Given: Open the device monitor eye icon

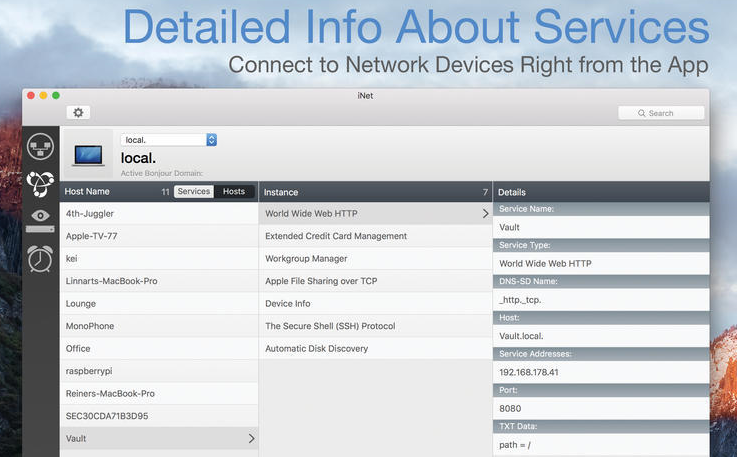Looking at the screenshot, I should [x=40, y=217].
